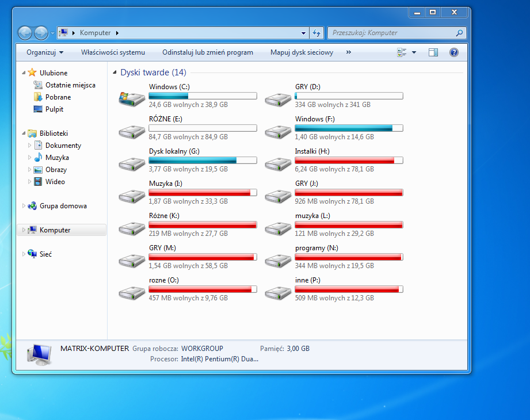Viewport: 530px width, 420px height.
Task: Expand the Grupa domowa tree node
Action: (x=24, y=206)
